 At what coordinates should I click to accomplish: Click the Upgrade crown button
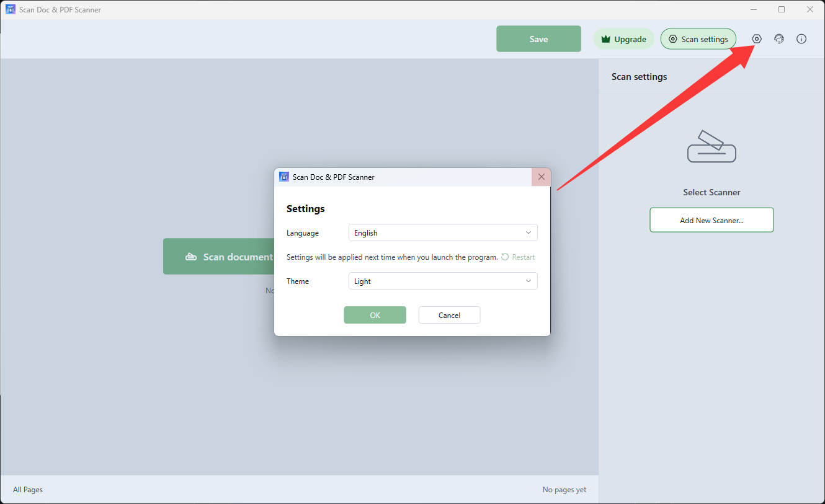point(624,39)
